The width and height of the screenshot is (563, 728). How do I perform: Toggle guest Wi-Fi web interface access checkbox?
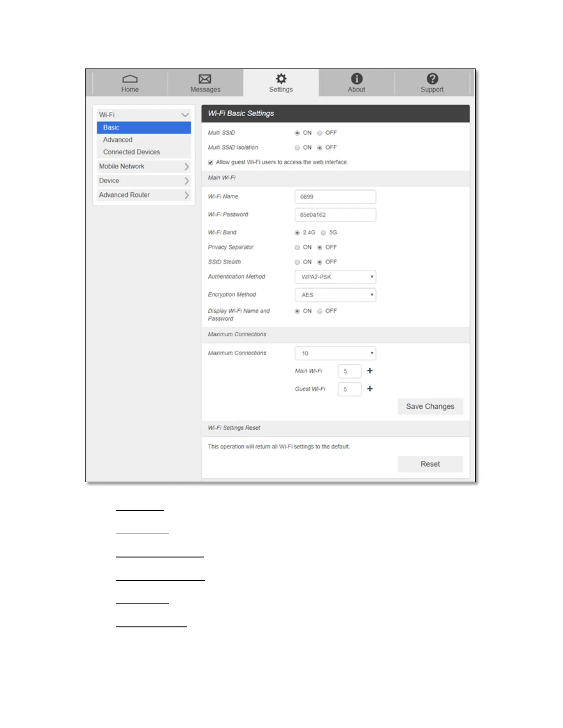tap(211, 162)
